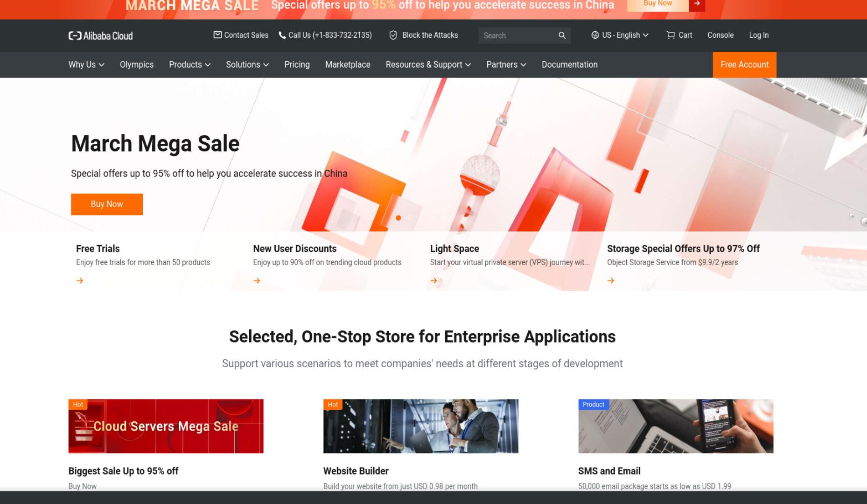Click the Product badge on SMS card
867x504 pixels.
(x=594, y=405)
